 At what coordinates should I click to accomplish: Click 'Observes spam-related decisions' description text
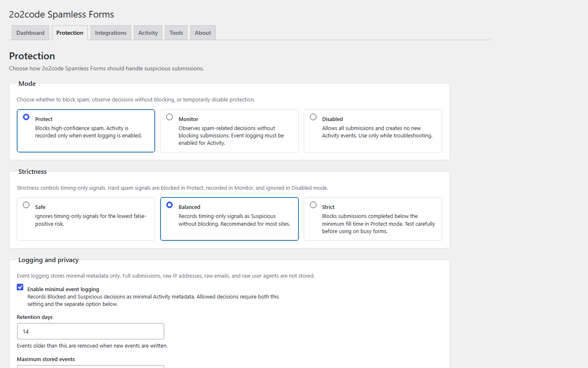(x=231, y=136)
